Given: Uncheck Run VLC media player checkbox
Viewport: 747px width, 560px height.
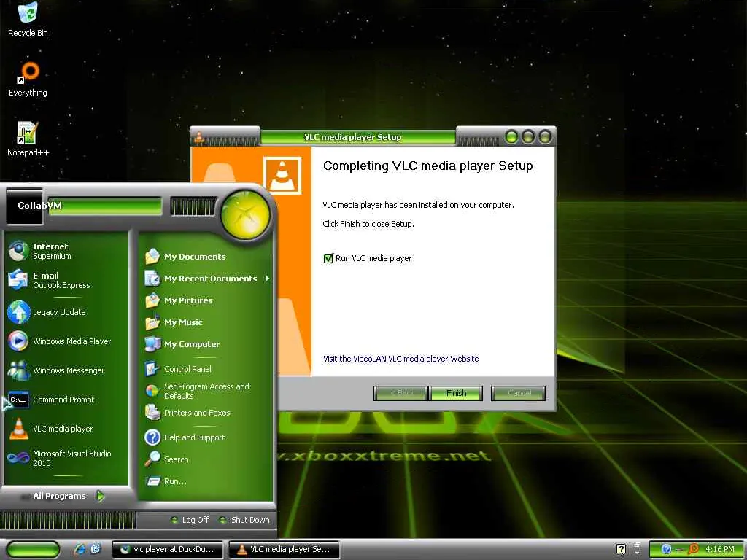Looking at the screenshot, I should pyautogui.click(x=328, y=258).
